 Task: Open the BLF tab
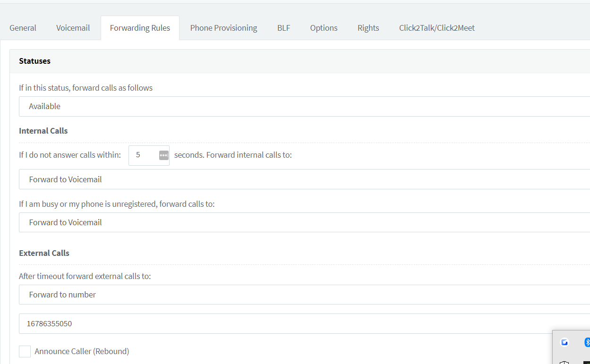point(283,28)
